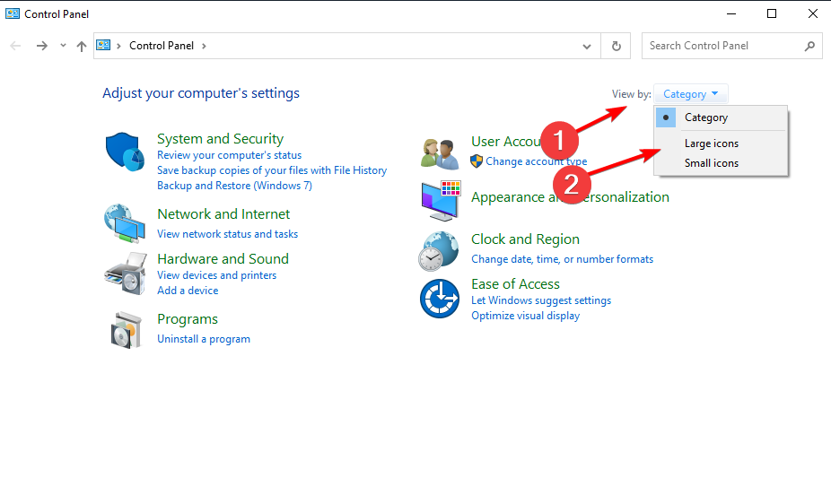This screenshot has height=504, width=831.
Task: Click the Programs disc box icon
Action: [125, 329]
